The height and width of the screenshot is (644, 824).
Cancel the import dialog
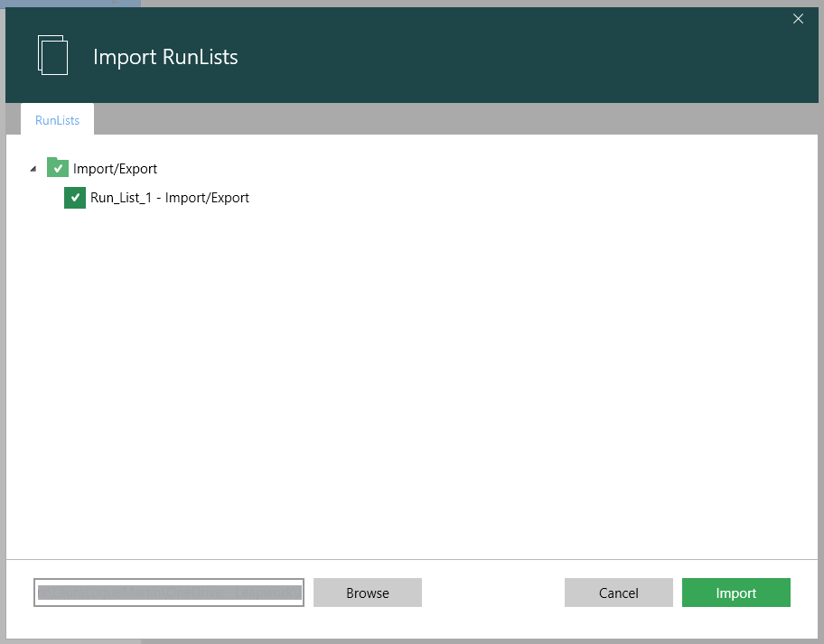[618, 593]
